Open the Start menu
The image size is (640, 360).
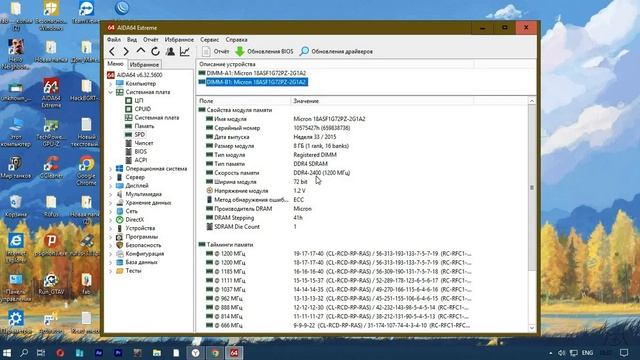7,353
